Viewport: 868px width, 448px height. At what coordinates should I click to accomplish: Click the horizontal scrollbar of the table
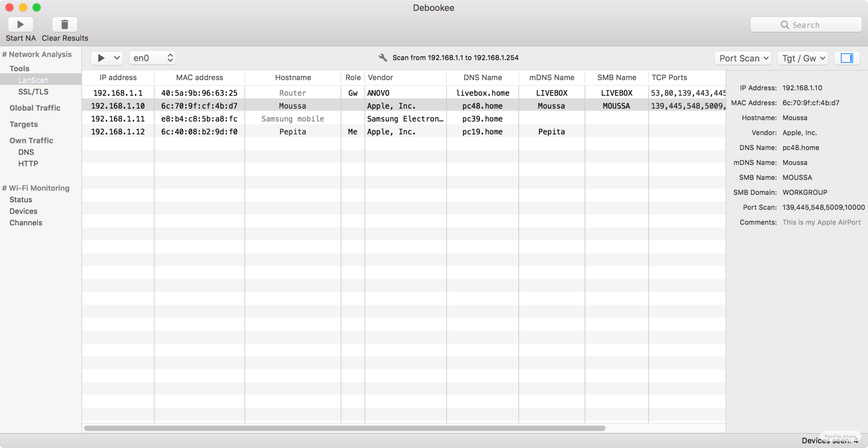pyautogui.click(x=345, y=428)
